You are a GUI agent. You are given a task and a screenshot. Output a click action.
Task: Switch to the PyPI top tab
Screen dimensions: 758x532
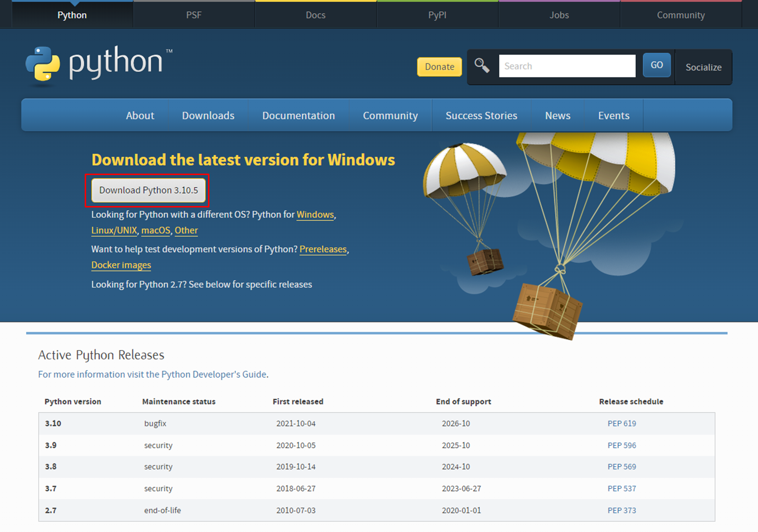point(437,15)
